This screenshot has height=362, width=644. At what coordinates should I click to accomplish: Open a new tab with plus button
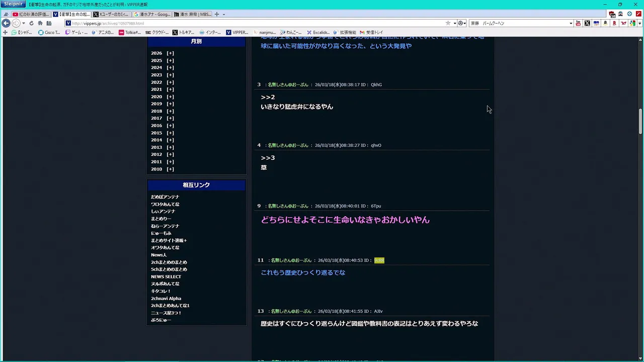click(x=217, y=14)
